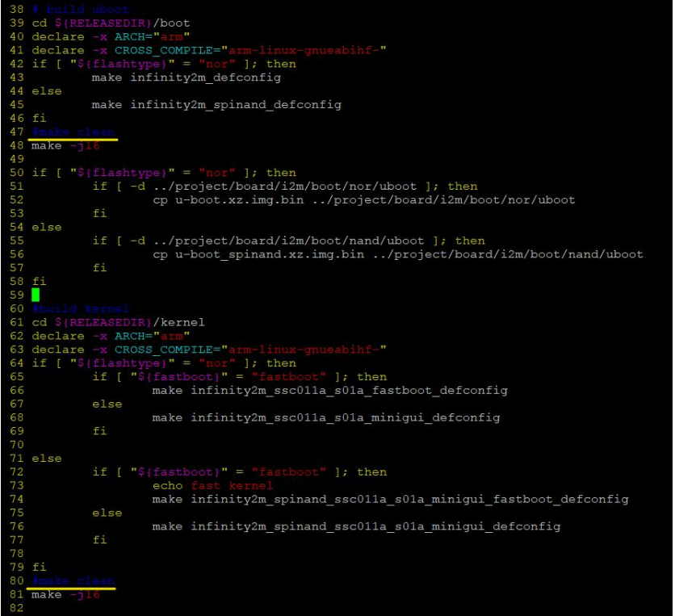Click 'fi' on line 58
675x616 pixels.
(x=39, y=282)
